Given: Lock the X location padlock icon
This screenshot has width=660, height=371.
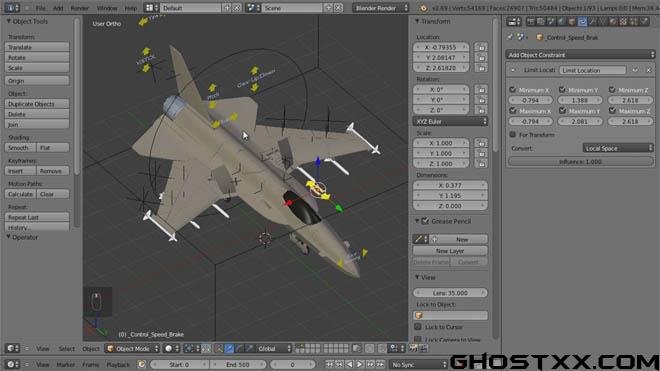Looking at the screenshot, I should coord(481,47).
